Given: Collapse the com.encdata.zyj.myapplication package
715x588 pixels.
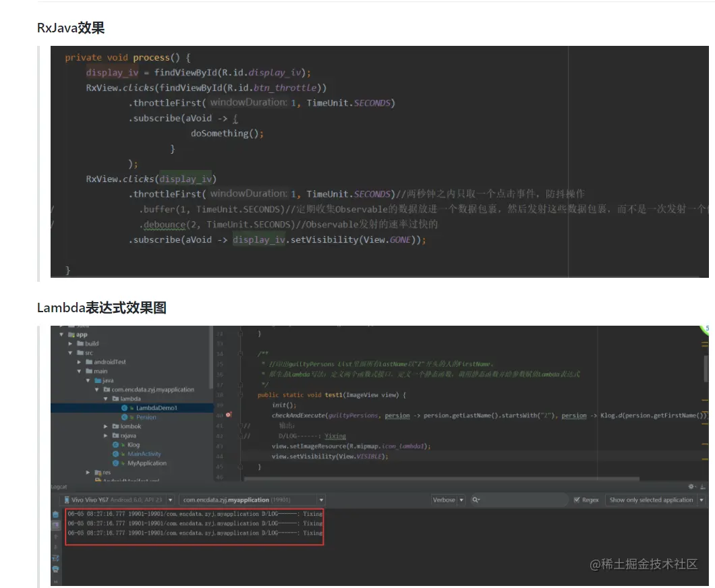Looking at the screenshot, I should coord(96,390).
